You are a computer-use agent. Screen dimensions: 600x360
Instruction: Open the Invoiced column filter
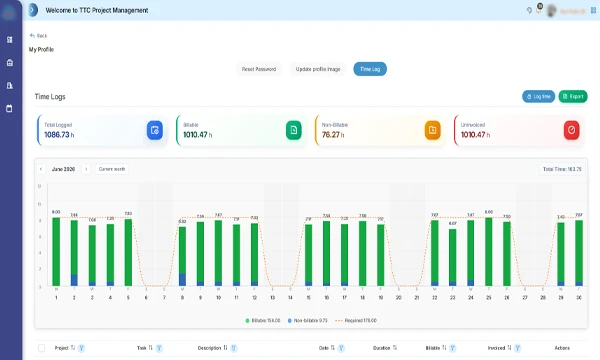[518, 348]
